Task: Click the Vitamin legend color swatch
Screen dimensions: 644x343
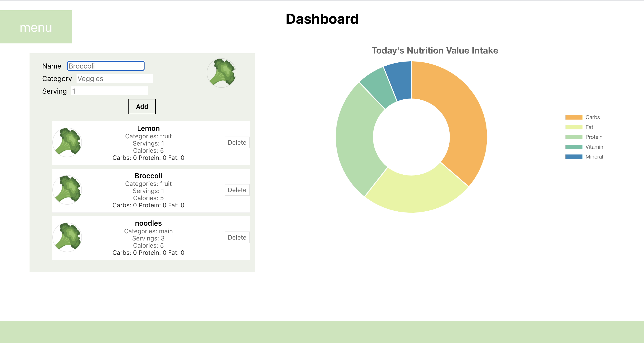Action: (574, 147)
